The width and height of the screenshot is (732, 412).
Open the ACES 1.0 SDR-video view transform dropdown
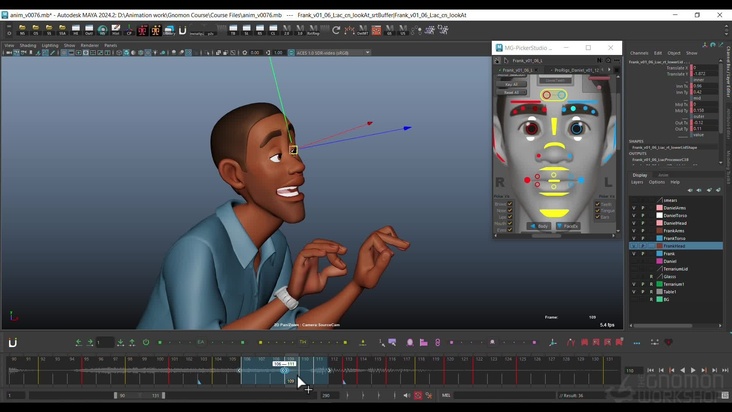pos(332,53)
